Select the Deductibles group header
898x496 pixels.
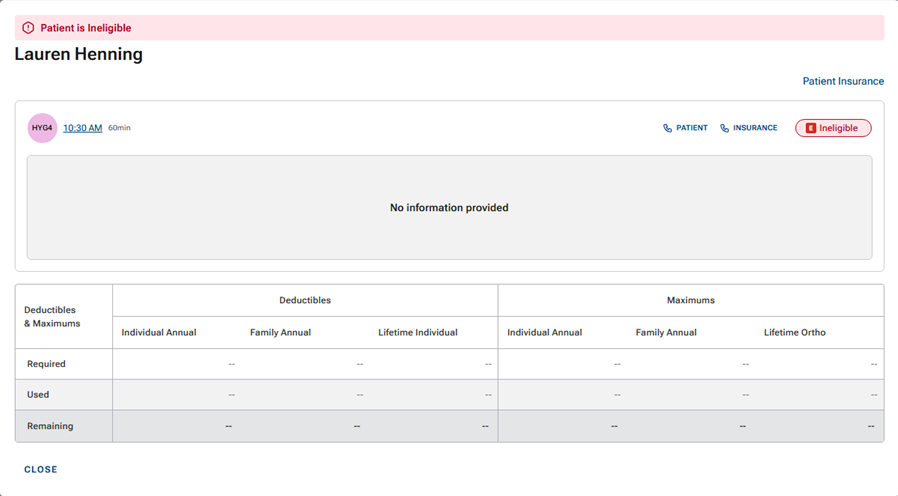point(305,300)
